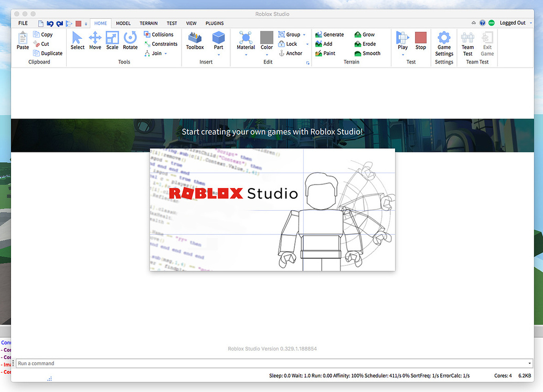This screenshot has height=392, width=543.
Task: Copy selection with the Copy button
Action: click(x=42, y=34)
